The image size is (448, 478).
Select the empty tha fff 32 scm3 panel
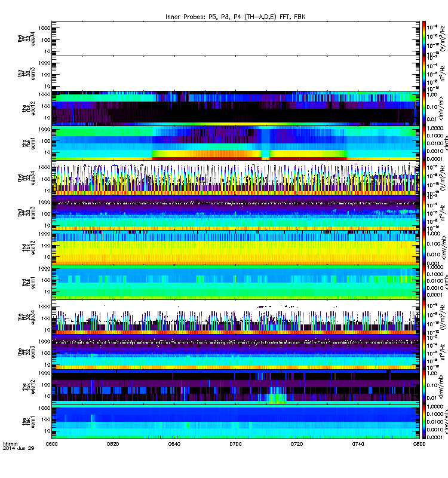tap(235, 73)
